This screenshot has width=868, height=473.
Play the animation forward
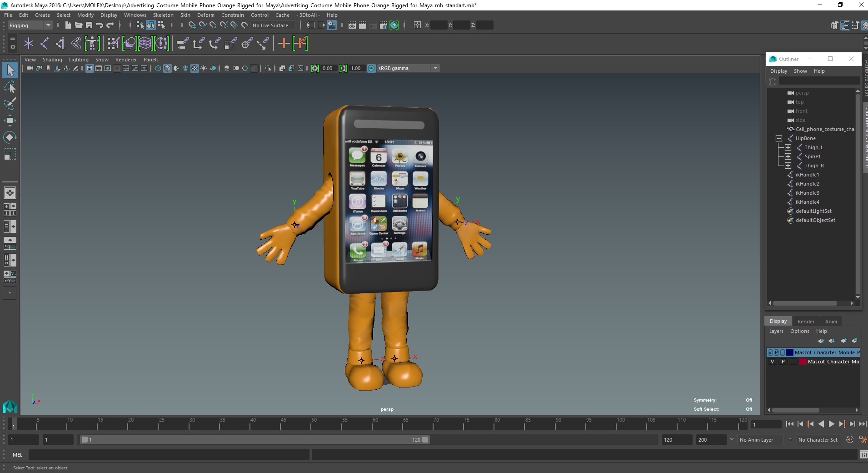click(x=831, y=424)
